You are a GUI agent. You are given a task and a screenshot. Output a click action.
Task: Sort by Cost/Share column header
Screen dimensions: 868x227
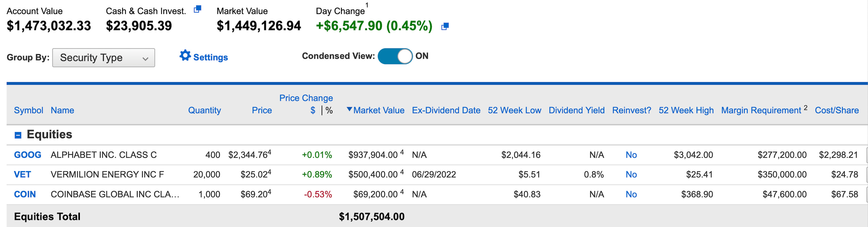837,110
